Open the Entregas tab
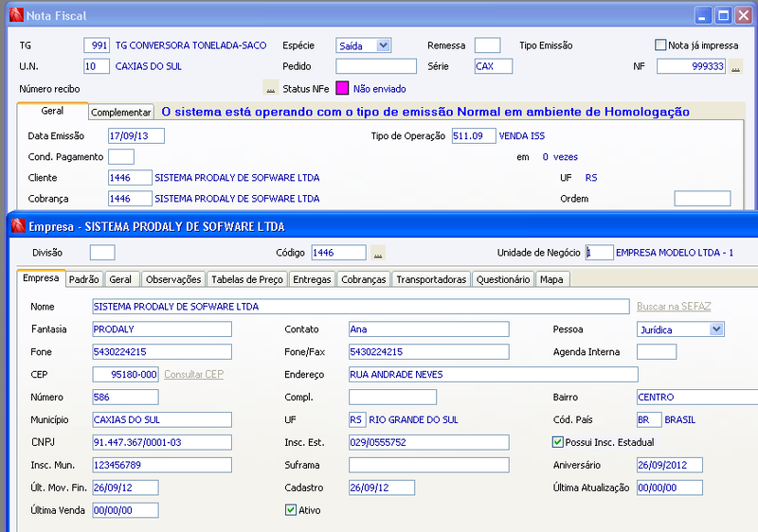758x532 pixels. click(313, 279)
